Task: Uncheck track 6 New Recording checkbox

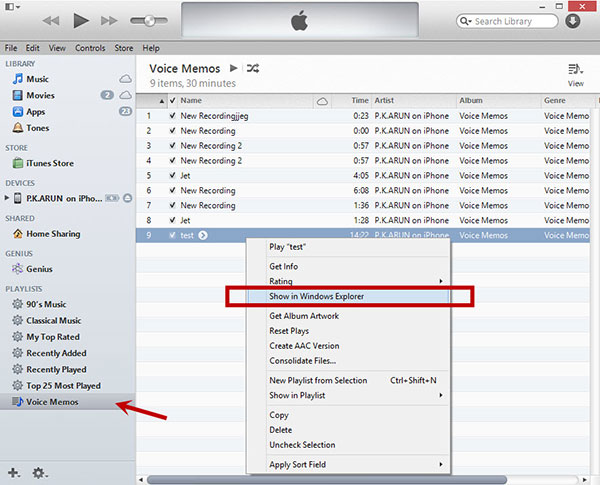Action: tap(173, 190)
